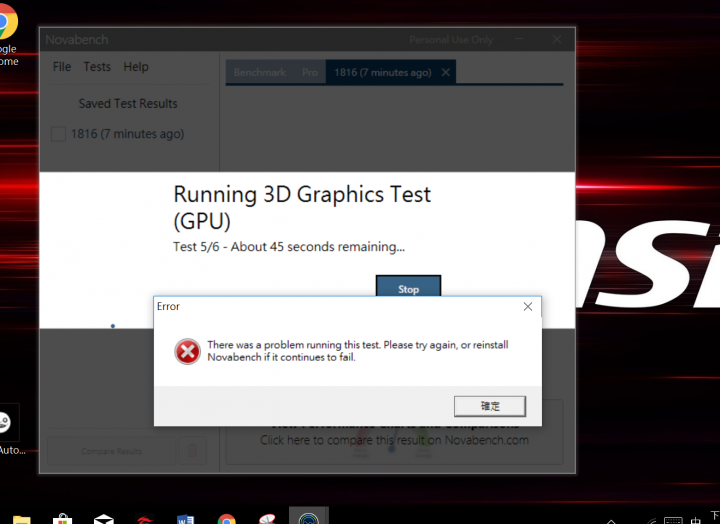Viewport: 720px width, 524px height.
Task: Open Microsoft Store from the taskbar
Action: [62, 519]
